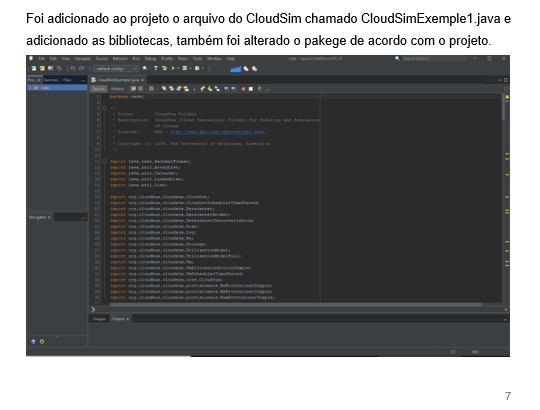The image size is (540, 410).
Task: Open the default config dropdown
Action: [116, 69]
